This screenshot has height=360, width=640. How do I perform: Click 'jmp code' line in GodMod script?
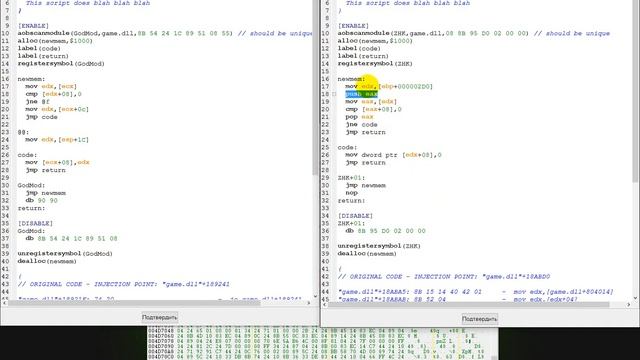pyautogui.click(x=41, y=117)
